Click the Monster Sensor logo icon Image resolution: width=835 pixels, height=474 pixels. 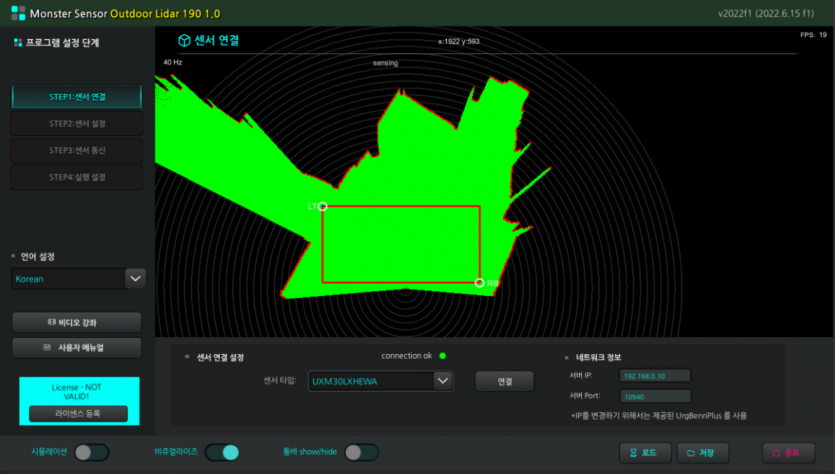[x=18, y=13]
